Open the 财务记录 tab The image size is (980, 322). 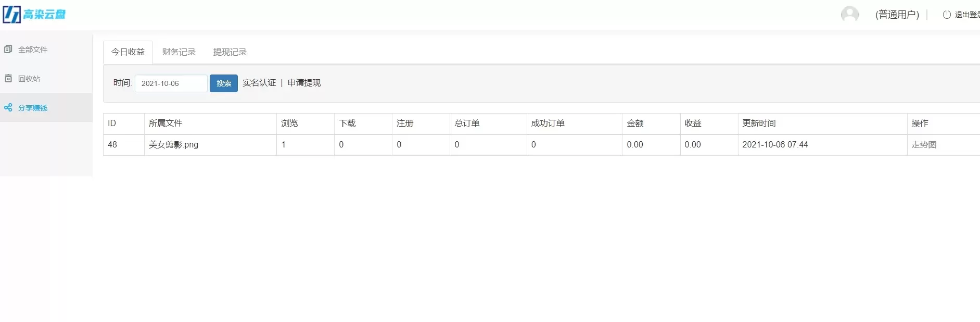(179, 52)
